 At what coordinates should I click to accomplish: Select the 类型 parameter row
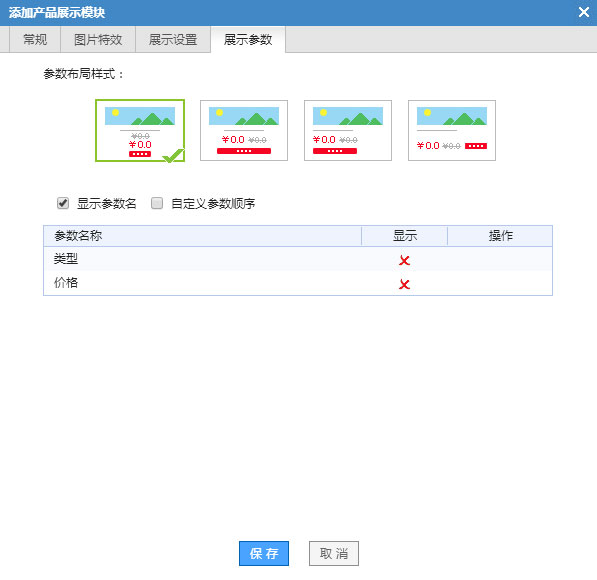[x=298, y=259]
